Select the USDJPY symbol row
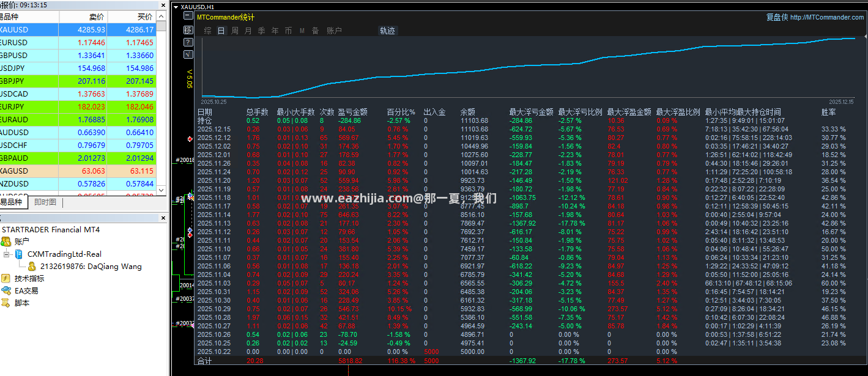This screenshot has height=376, width=868. pyautogui.click(x=78, y=68)
